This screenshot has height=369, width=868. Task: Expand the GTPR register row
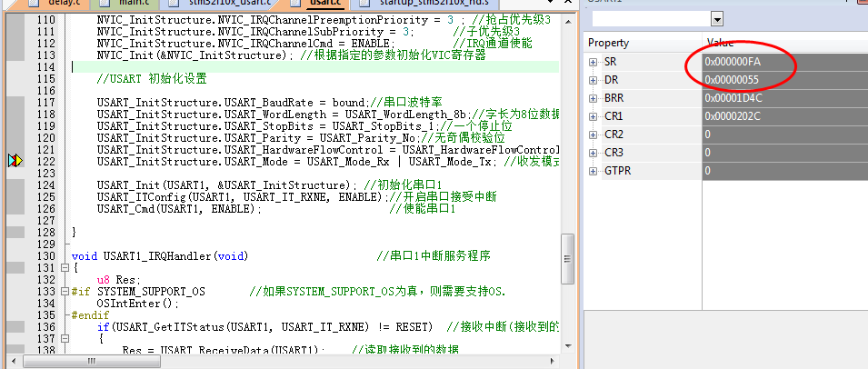593,171
